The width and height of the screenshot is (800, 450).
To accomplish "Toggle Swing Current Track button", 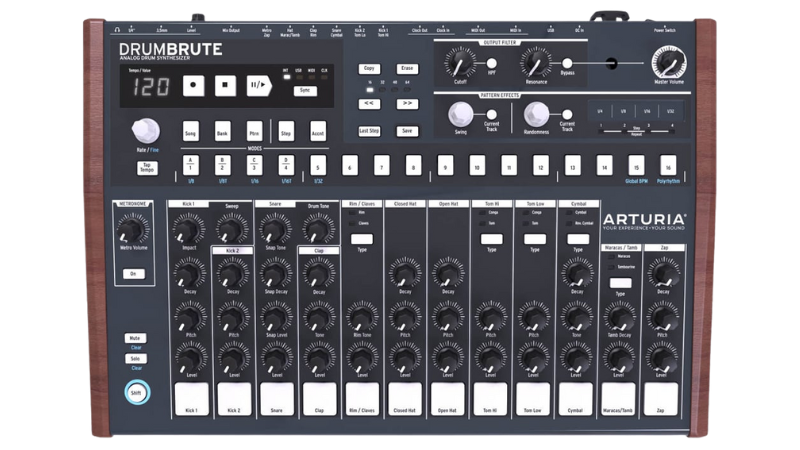I will click(x=491, y=114).
